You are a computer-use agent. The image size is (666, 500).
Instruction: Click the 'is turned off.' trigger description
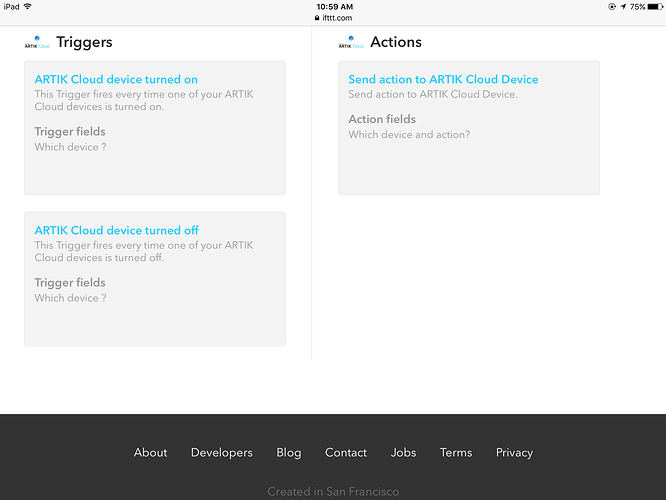[144, 251]
